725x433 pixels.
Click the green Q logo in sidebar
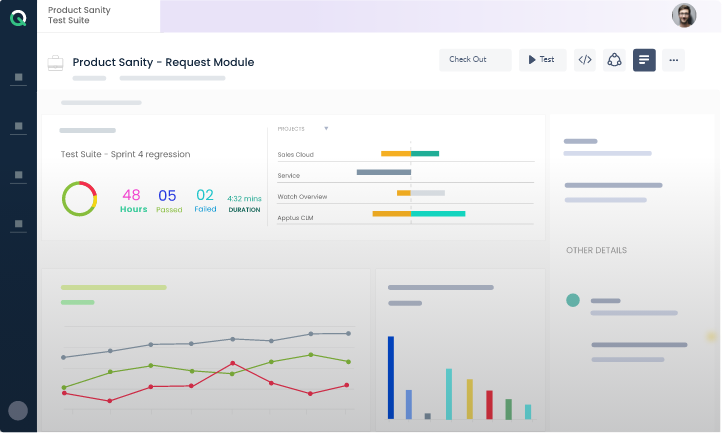click(x=18, y=18)
